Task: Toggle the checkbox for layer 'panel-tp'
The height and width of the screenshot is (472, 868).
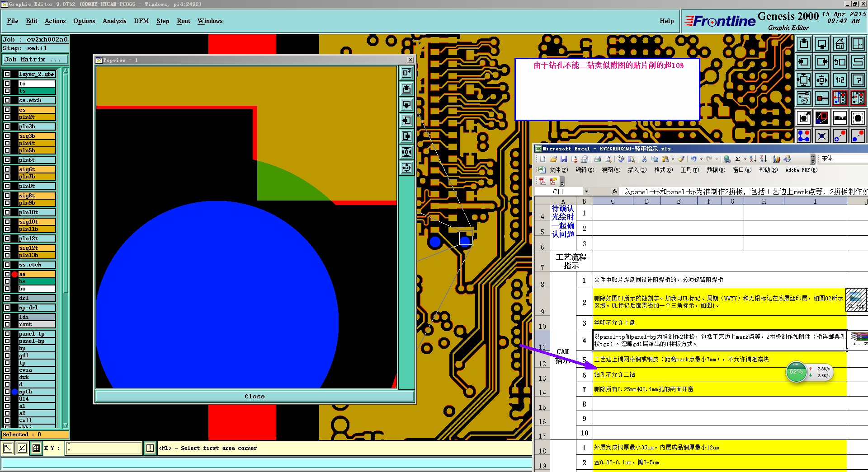Action: [x=7, y=334]
